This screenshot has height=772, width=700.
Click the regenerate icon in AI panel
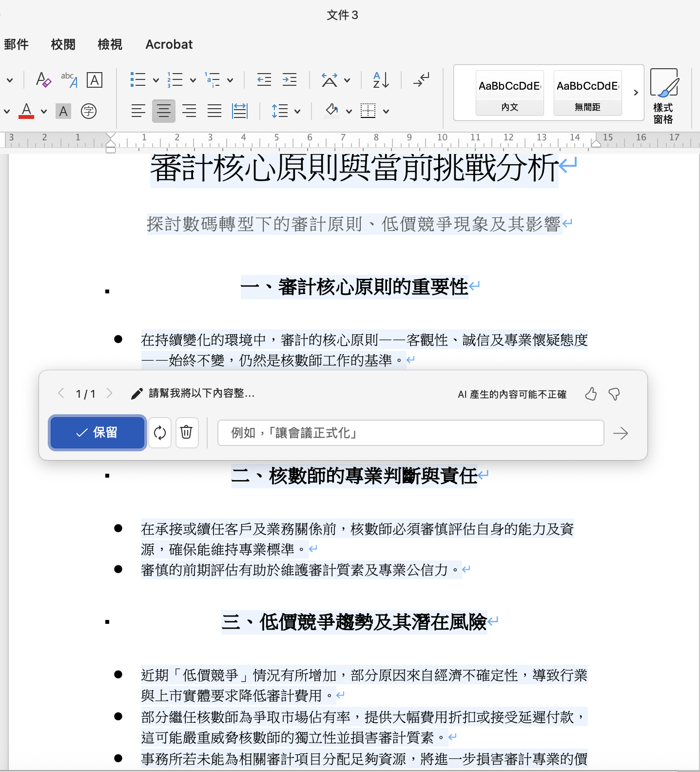coord(160,433)
